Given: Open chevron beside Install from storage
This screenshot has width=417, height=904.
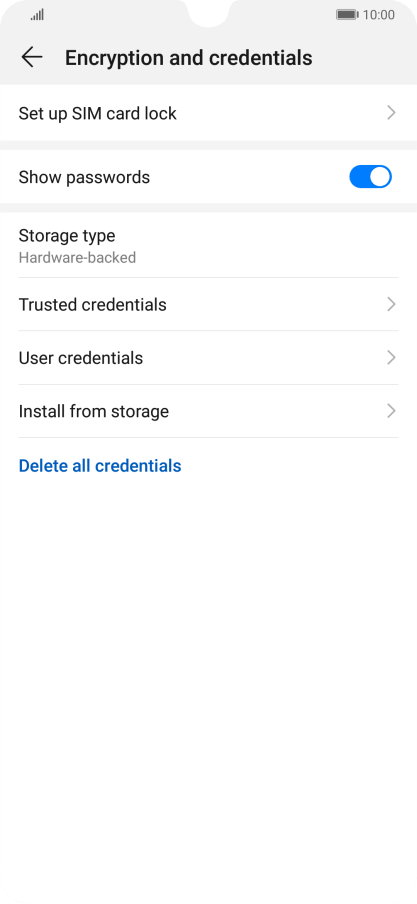Looking at the screenshot, I should click(391, 411).
